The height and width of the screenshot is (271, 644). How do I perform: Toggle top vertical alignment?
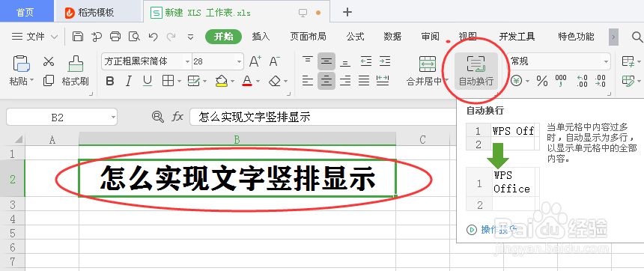pos(308,61)
